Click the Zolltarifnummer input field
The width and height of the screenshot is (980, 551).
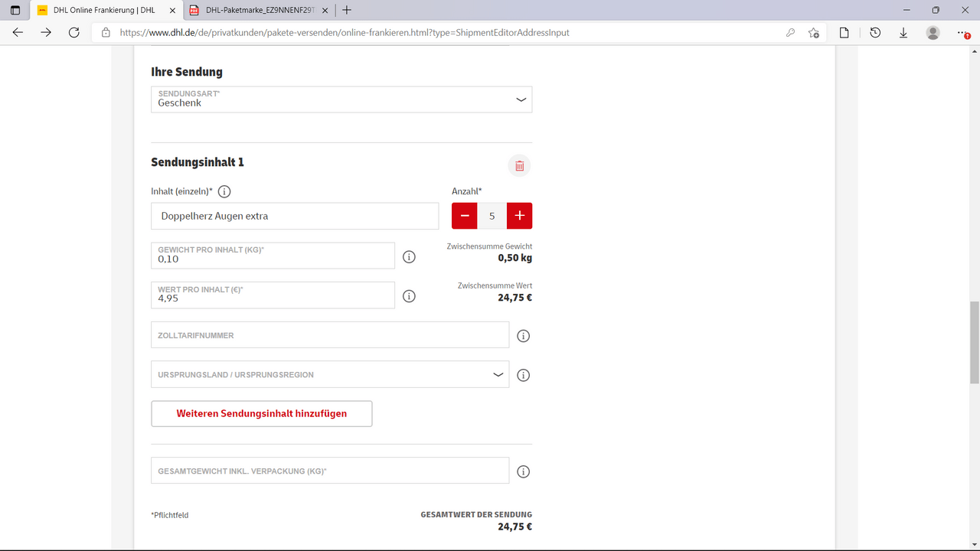pos(330,335)
